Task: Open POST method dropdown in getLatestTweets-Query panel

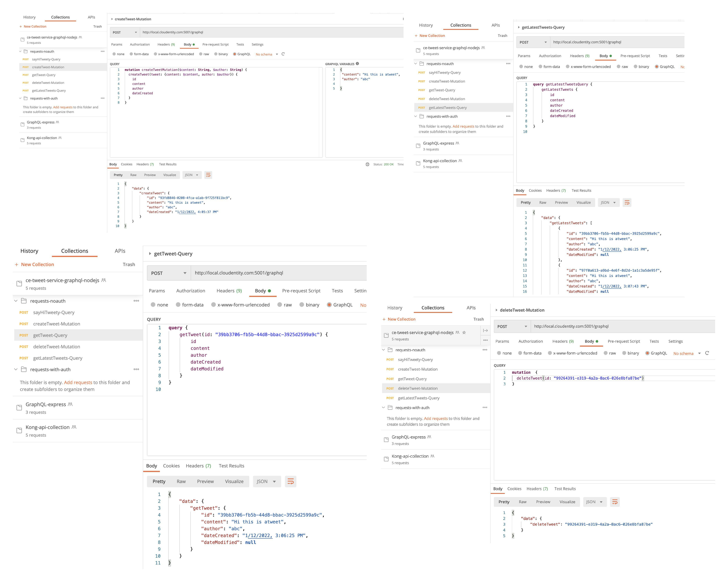Action: 533,42
